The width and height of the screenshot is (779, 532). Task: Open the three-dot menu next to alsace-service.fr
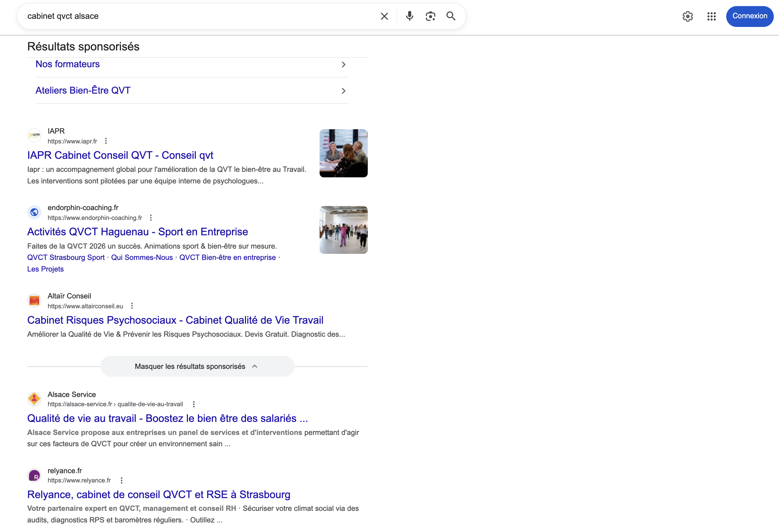point(194,404)
